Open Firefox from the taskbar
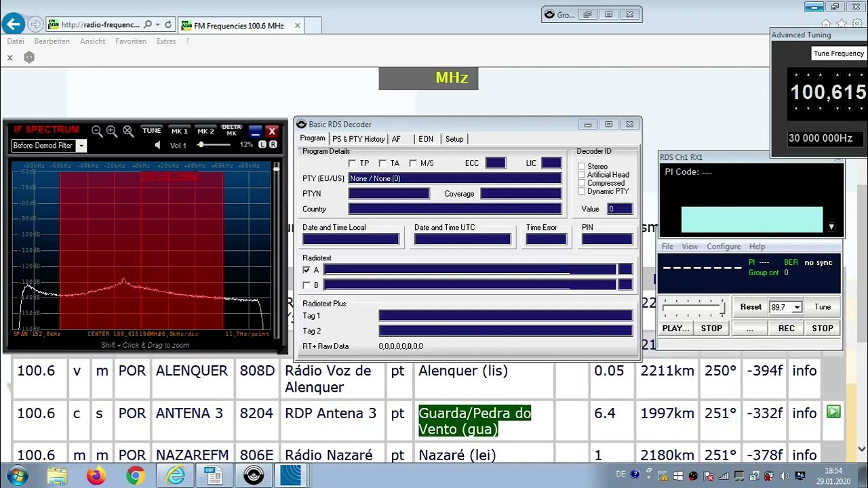The image size is (868, 488). pyautogui.click(x=96, y=476)
